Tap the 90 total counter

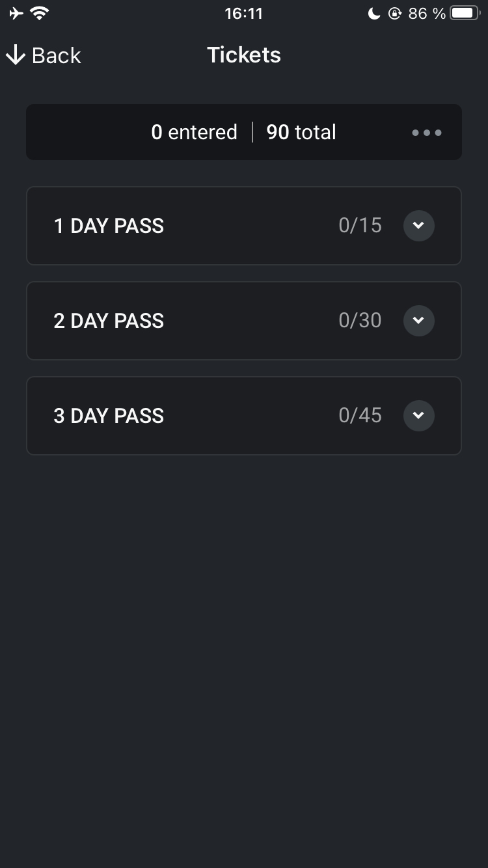(301, 132)
